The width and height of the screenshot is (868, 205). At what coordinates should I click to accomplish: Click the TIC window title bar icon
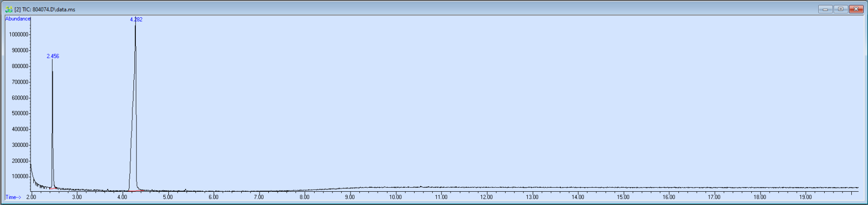9,9
